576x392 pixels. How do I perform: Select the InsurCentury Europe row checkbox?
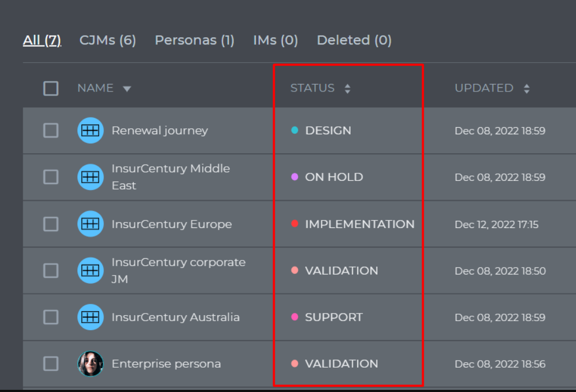(x=51, y=224)
